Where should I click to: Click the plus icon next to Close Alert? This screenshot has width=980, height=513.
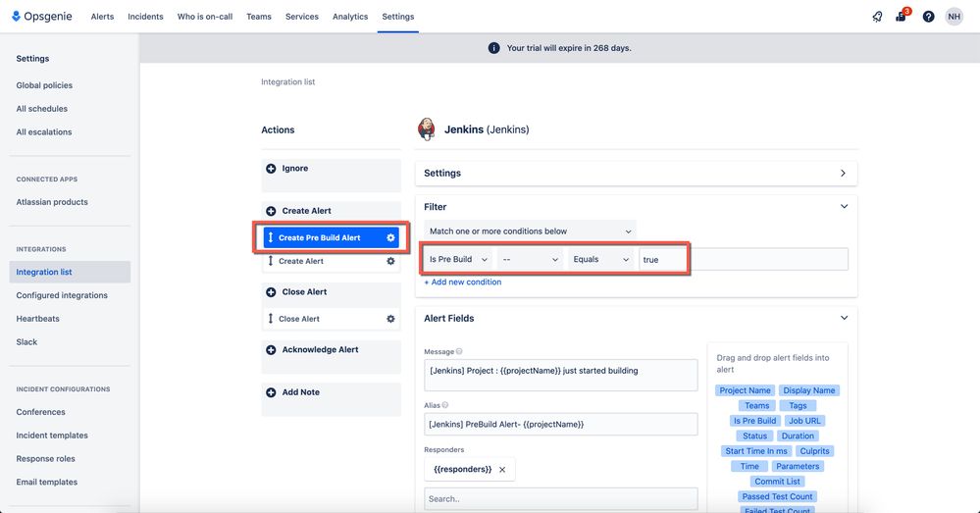(271, 291)
